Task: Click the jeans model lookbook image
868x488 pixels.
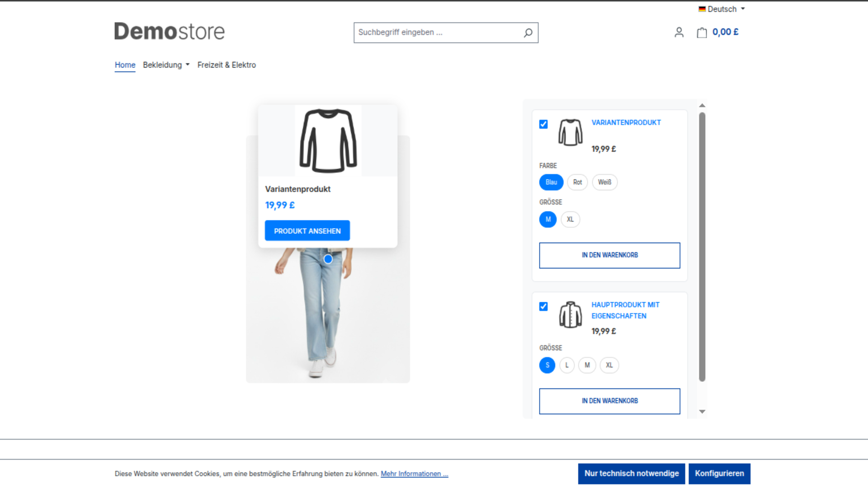Action: pyautogui.click(x=328, y=316)
